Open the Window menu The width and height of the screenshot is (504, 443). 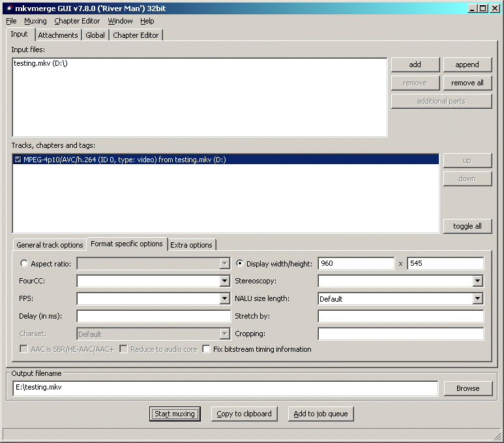120,21
